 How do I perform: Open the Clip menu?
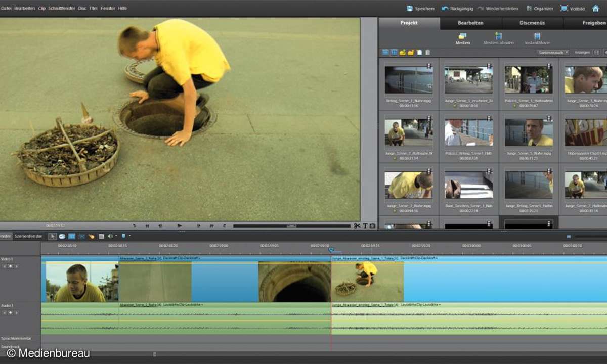41,9
